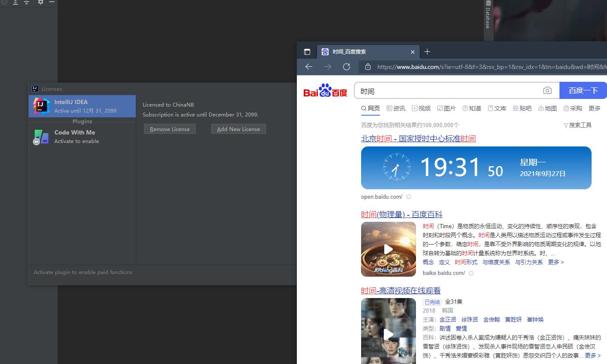Click the 已完结 status tag

click(x=432, y=302)
